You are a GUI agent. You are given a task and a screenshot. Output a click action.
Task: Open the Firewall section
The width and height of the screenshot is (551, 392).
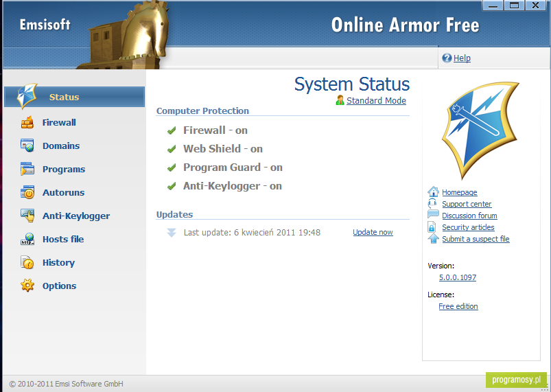point(59,122)
